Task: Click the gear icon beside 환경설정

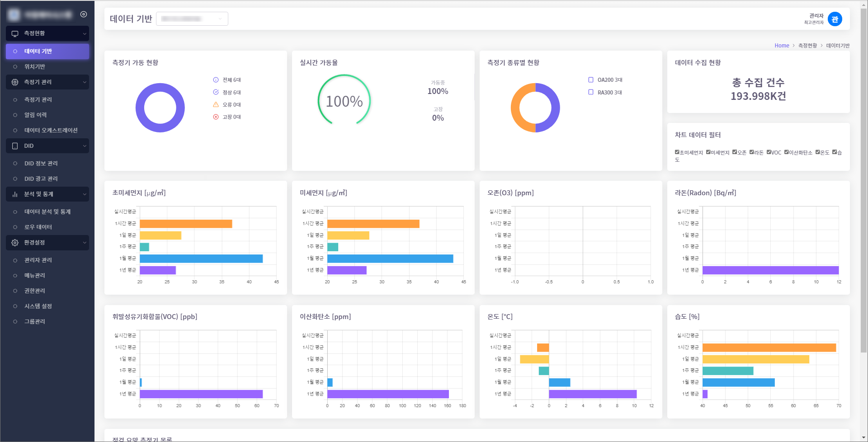Action: [15, 243]
